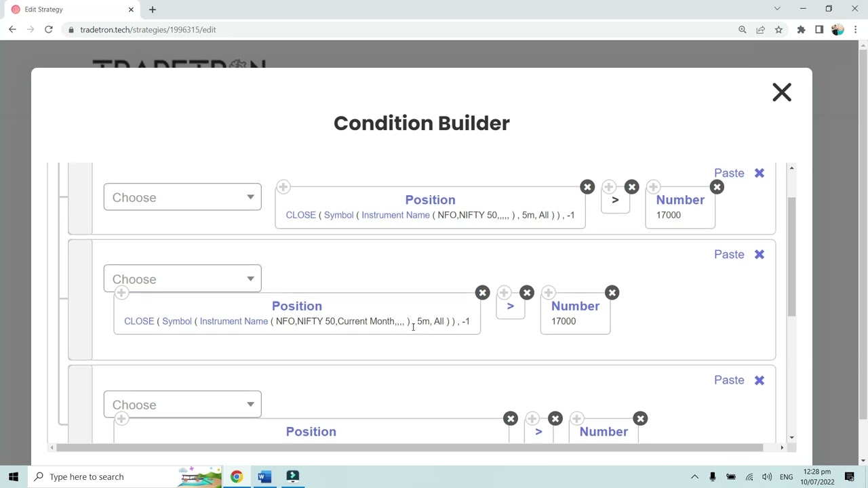Image resolution: width=868 pixels, height=488 pixels.
Task: Click the second row Number heading
Action: [575, 306]
